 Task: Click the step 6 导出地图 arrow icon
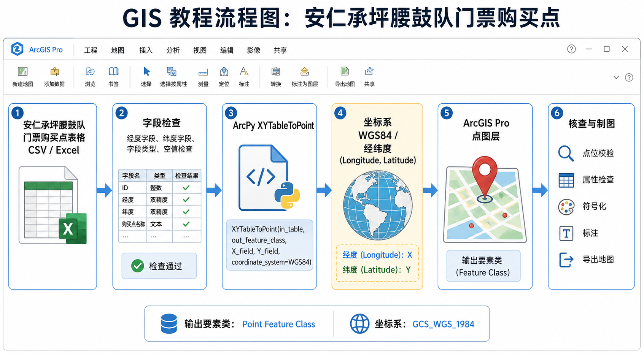click(x=566, y=260)
